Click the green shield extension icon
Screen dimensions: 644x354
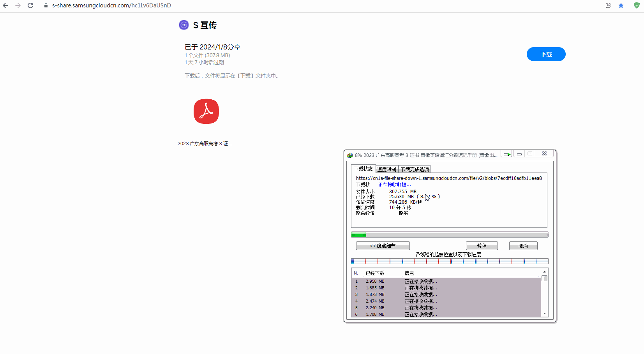tap(637, 5)
